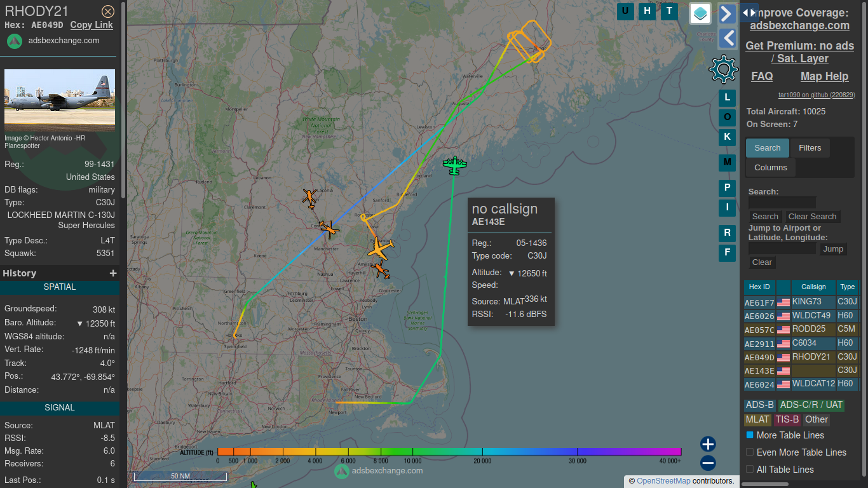This screenshot has width=868, height=488.
Task: Open the Columns tab
Action: point(771,168)
